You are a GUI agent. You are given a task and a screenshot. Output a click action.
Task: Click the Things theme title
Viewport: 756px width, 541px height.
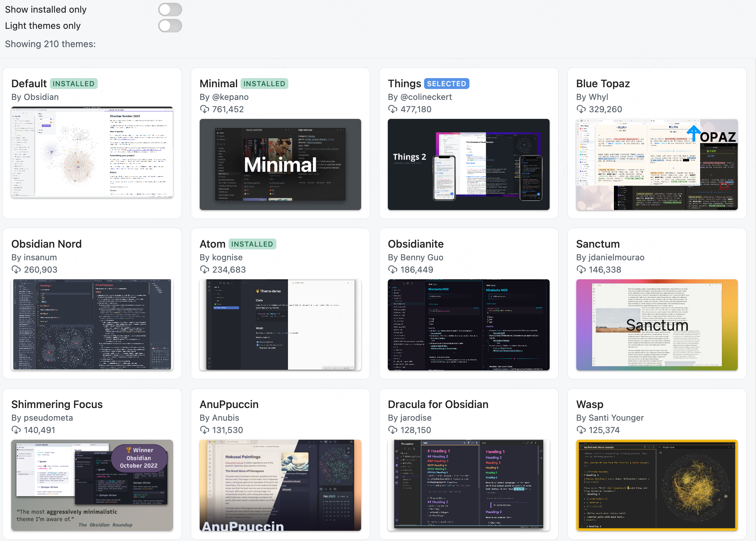point(404,84)
